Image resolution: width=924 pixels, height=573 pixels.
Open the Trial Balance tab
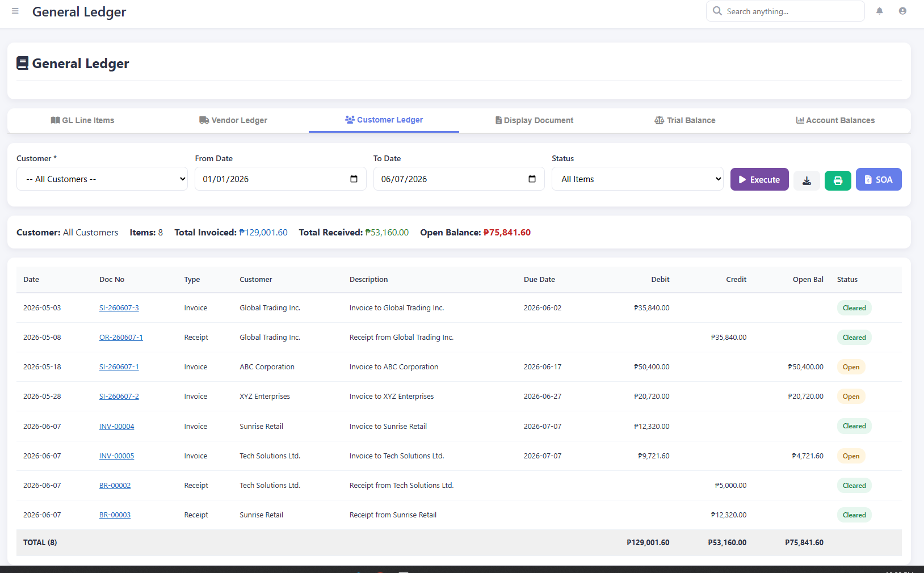coord(684,120)
